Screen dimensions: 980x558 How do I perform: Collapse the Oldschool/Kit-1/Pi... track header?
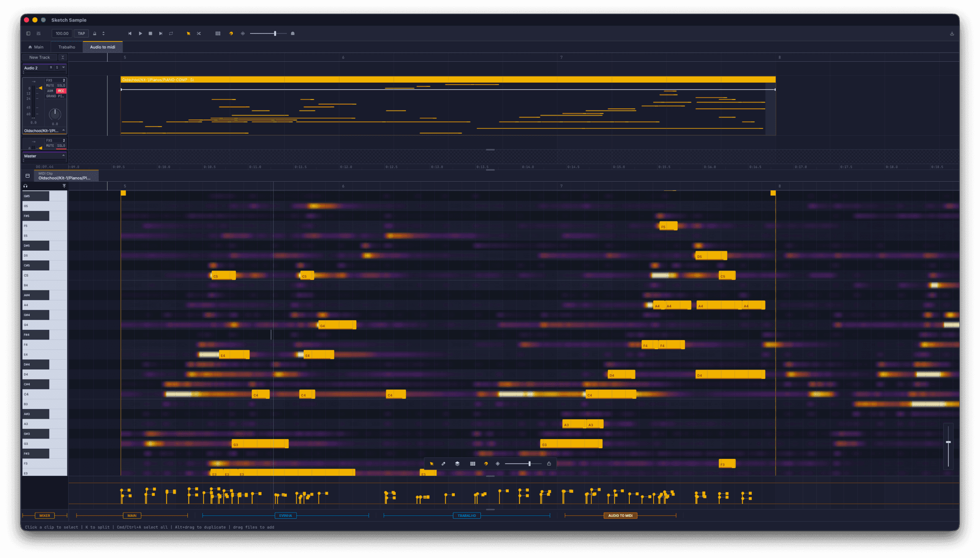[63, 131]
